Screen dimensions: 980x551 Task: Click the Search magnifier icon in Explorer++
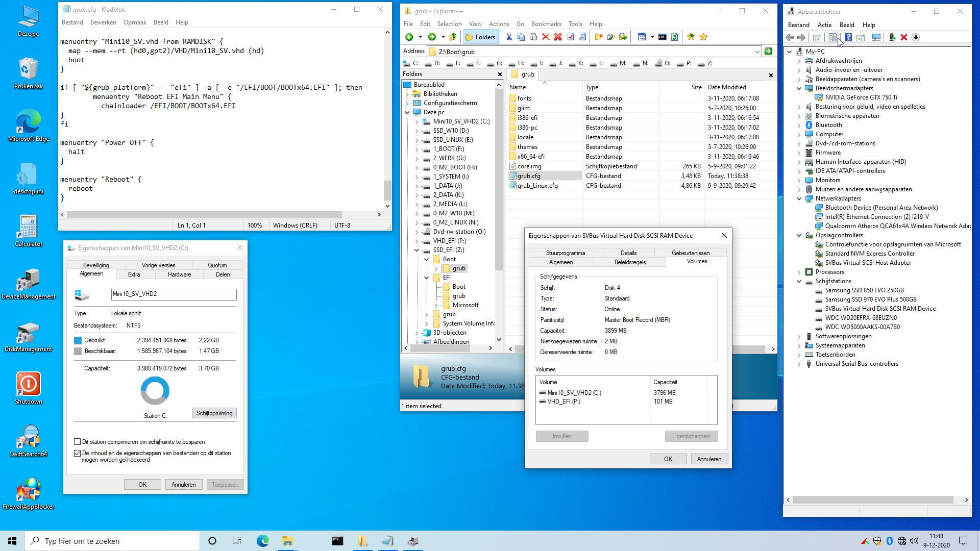click(x=582, y=37)
